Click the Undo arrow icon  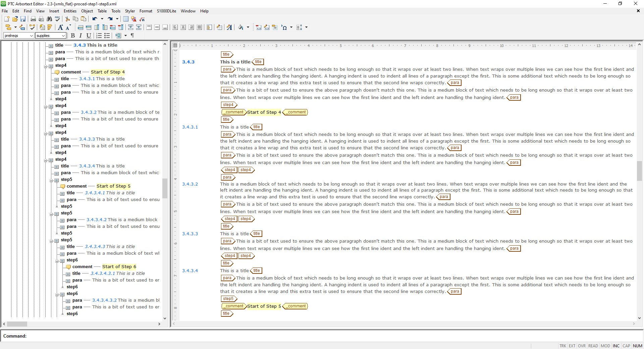pos(95,19)
